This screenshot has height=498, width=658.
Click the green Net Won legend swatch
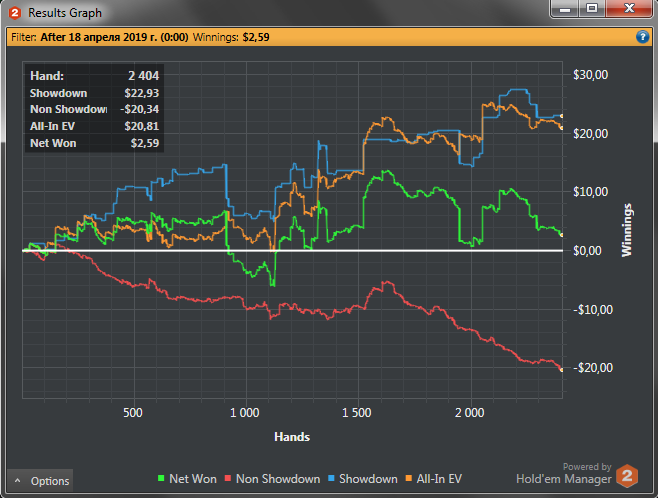pyautogui.click(x=161, y=478)
